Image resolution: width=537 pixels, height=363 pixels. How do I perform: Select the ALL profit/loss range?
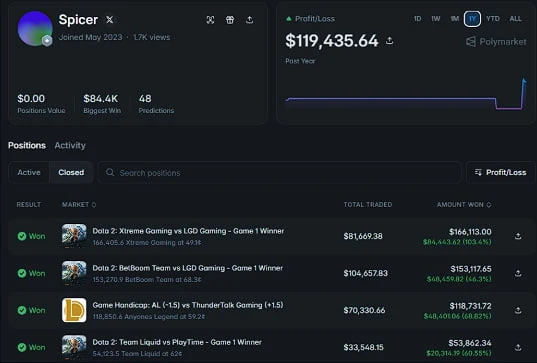coord(515,18)
